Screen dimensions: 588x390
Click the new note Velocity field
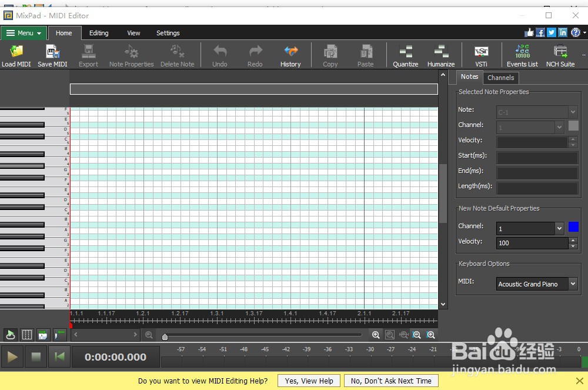[x=532, y=243]
